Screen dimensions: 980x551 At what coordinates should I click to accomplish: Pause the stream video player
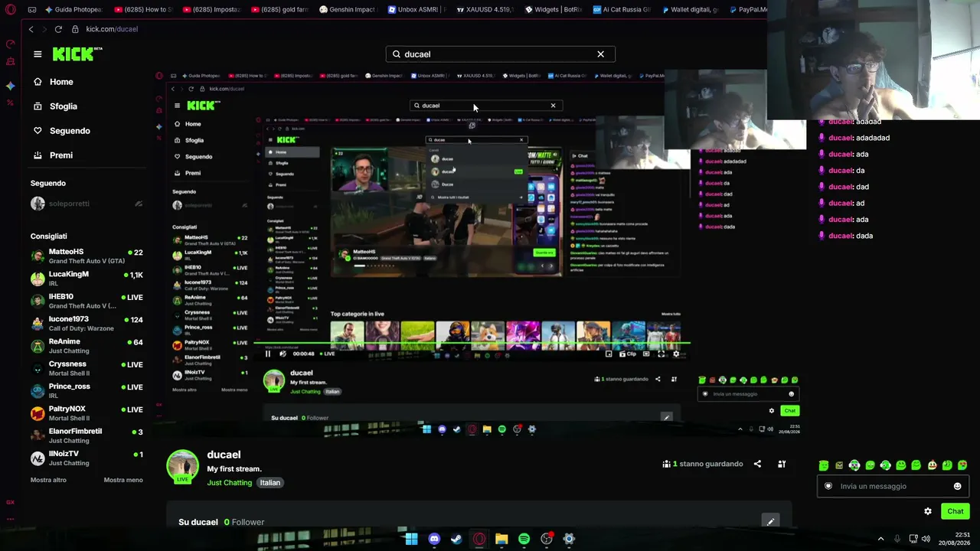tap(268, 354)
